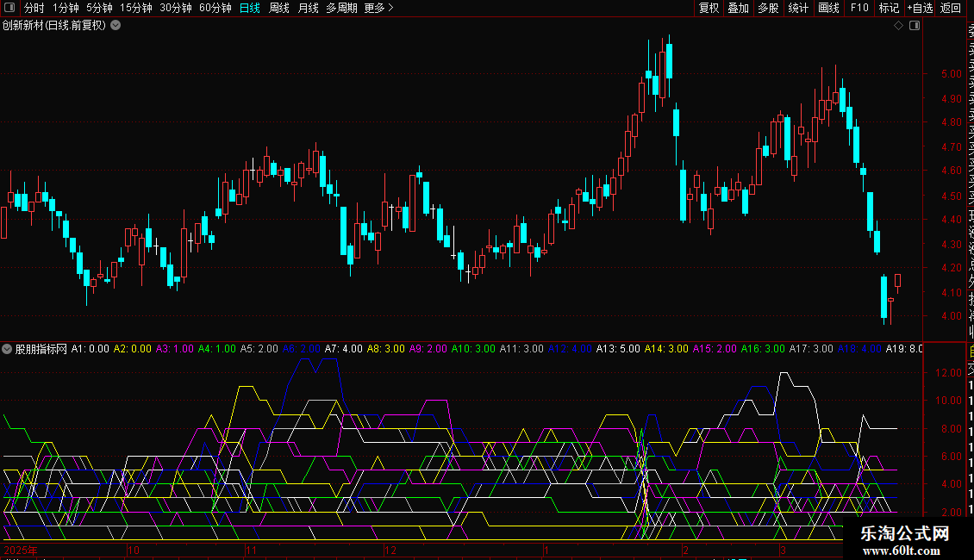974x560 pixels.
Task: Expand the 股朋指标网 indicator menu arrow
Action: pos(8,349)
